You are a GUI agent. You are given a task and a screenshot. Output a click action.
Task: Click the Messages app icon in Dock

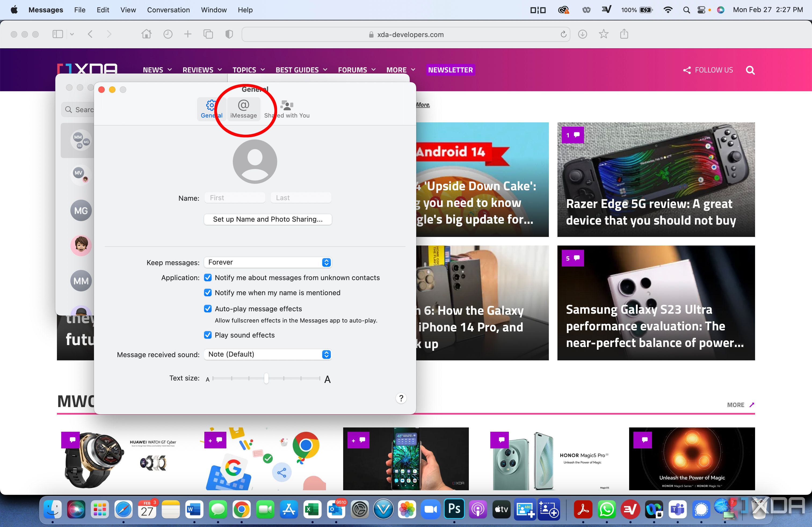219,510
